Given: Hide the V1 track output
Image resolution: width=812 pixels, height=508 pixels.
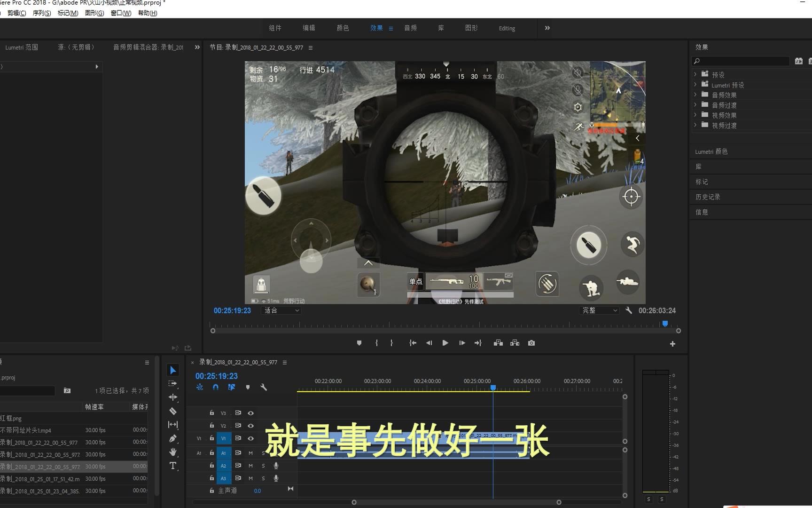Looking at the screenshot, I should pyautogui.click(x=251, y=438).
